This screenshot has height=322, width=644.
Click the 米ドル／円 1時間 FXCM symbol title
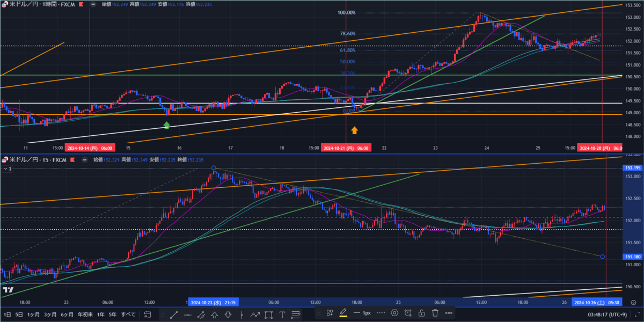42,4
